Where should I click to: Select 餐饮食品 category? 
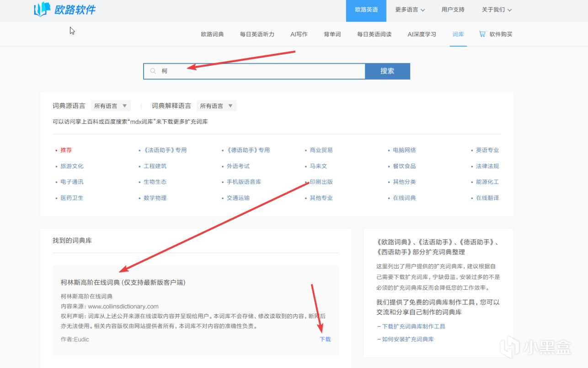(x=405, y=166)
